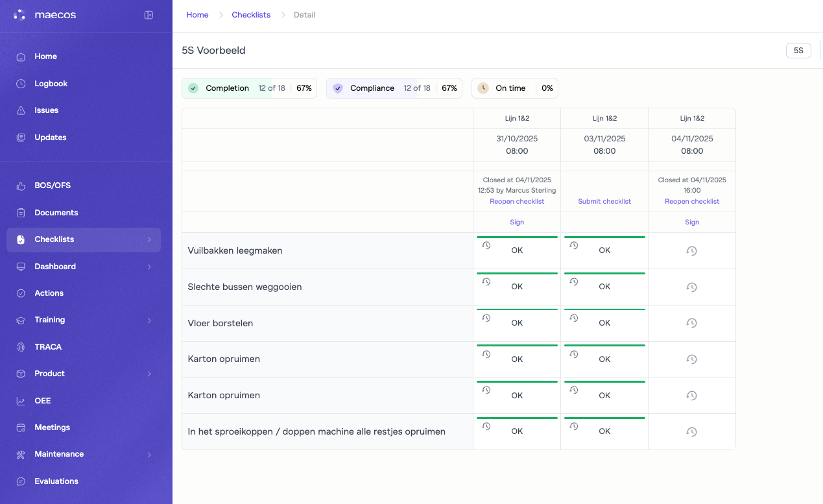Go to Documents in the sidebar
The image size is (823, 504).
click(56, 213)
